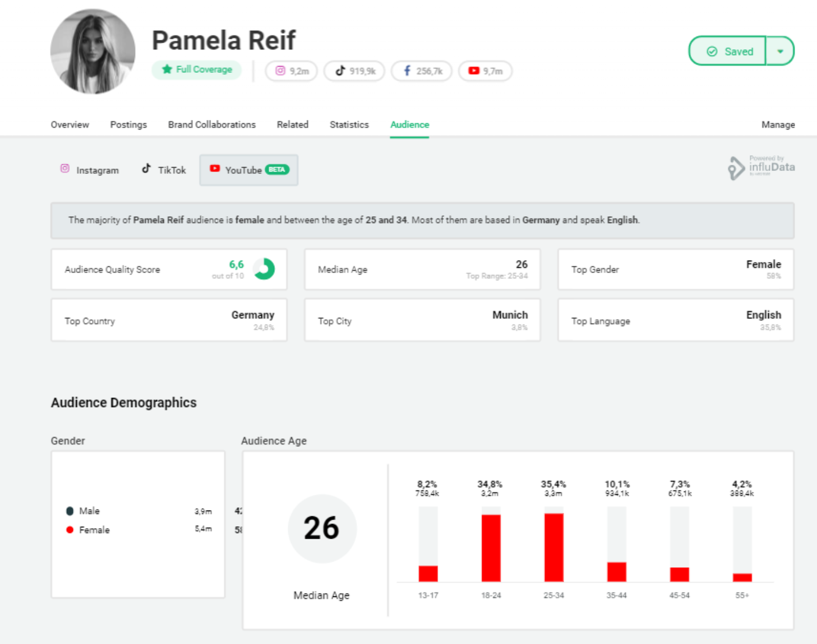Open Facebook follower count chip 256,7k
Screen dimensions: 817x644
pos(422,71)
